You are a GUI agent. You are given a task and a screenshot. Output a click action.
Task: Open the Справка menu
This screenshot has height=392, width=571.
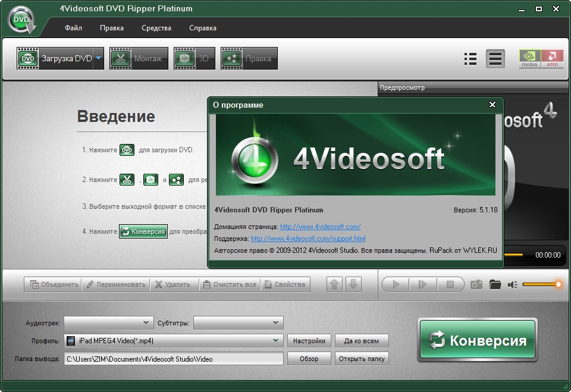click(x=203, y=28)
